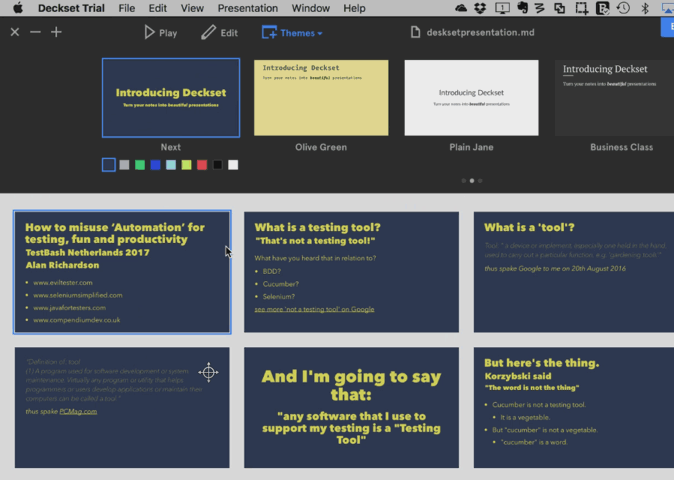Go to third theme page dot
674x480 pixels.
[x=480, y=181]
